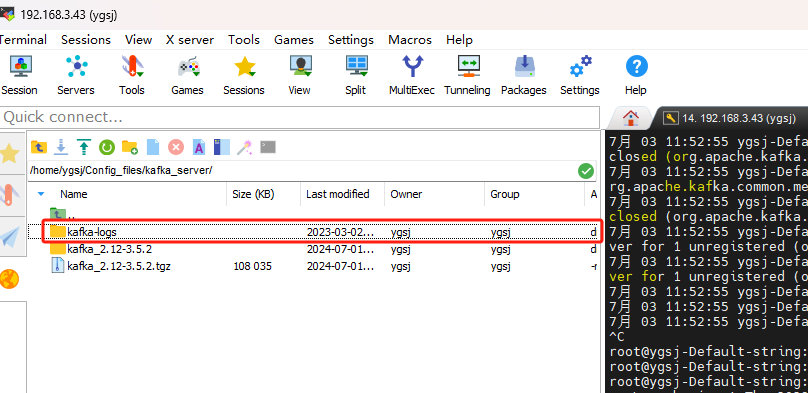The width and height of the screenshot is (808, 393).
Task: Click the 2023-03-02... modified date
Action: click(340, 232)
